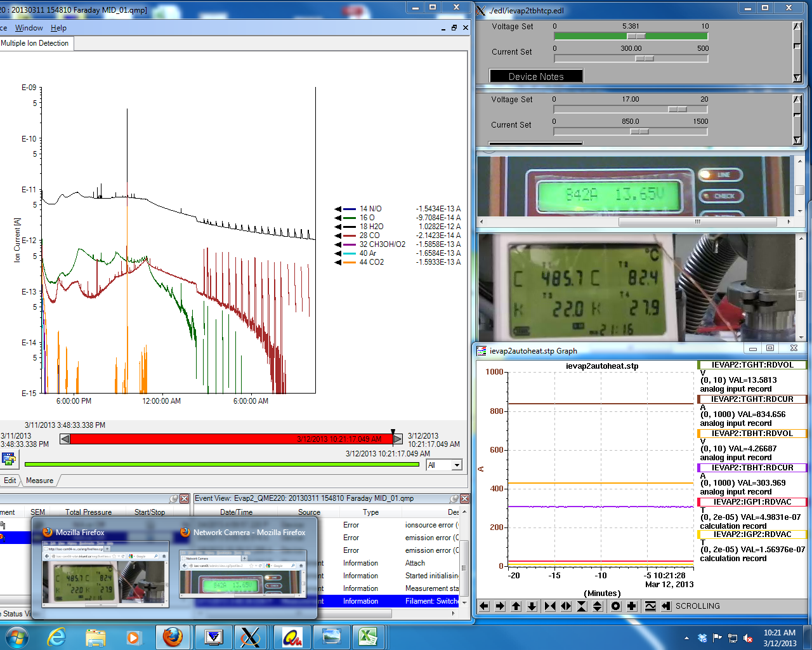The height and width of the screenshot is (650, 812).
Task: Click the Windows Start button
Action: coord(16,637)
